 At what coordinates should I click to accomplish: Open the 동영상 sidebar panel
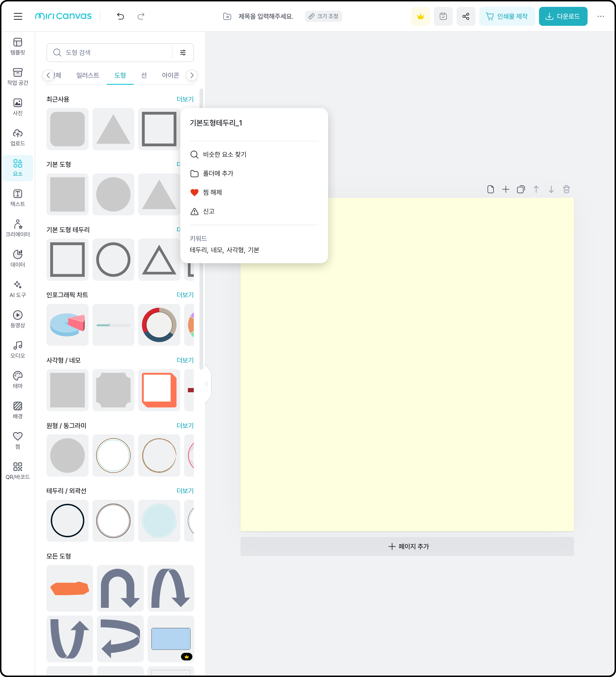18,319
